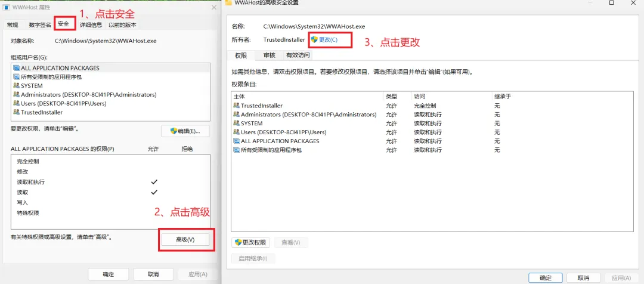Click Users principal icon in permission entries

coord(236,132)
